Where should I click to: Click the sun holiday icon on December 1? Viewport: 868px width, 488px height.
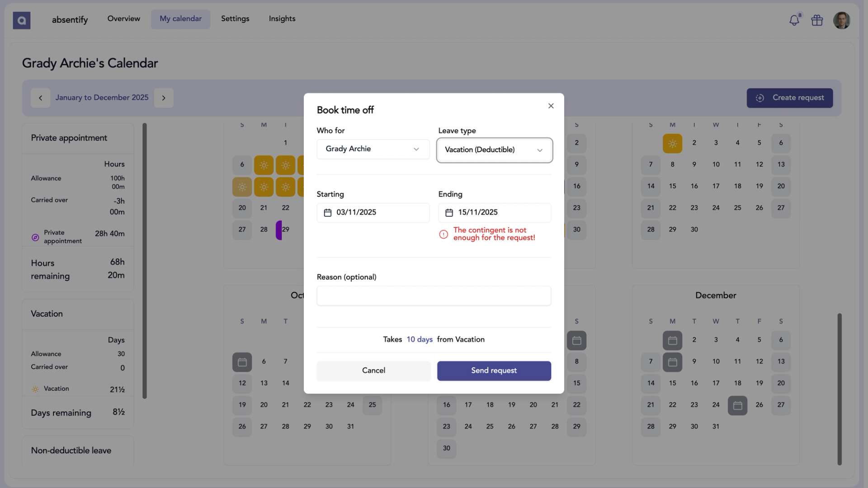tap(672, 143)
